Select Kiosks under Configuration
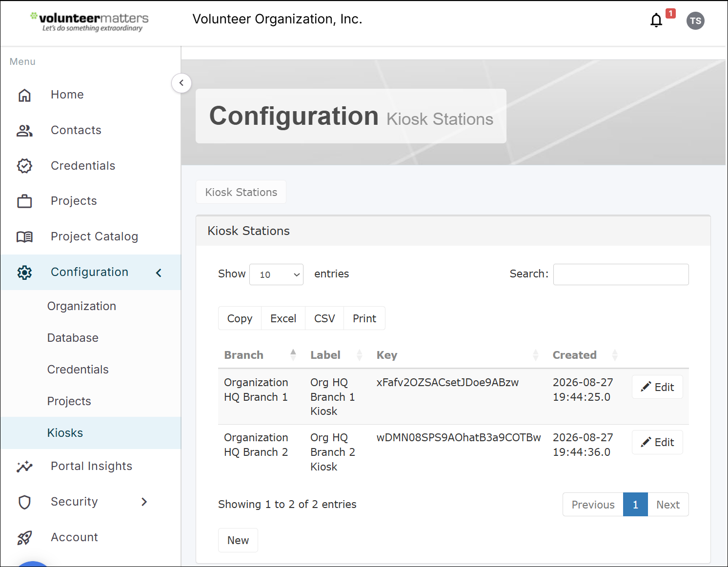The image size is (728, 567). [65, 433]
